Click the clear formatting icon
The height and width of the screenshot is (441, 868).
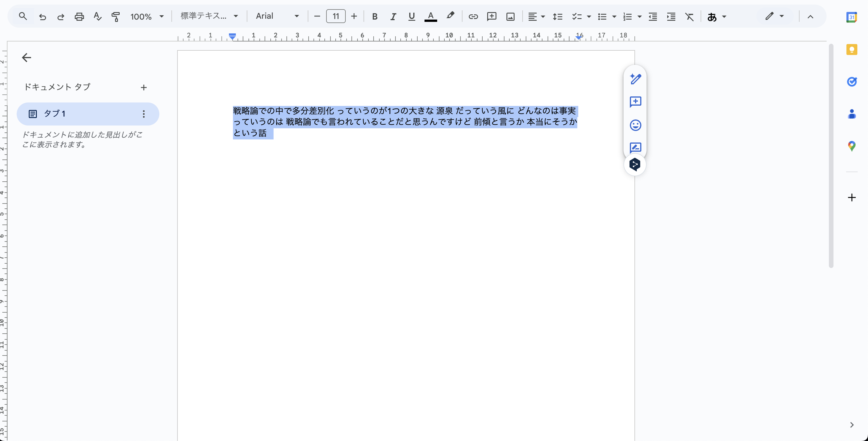[x=689, y=16]
